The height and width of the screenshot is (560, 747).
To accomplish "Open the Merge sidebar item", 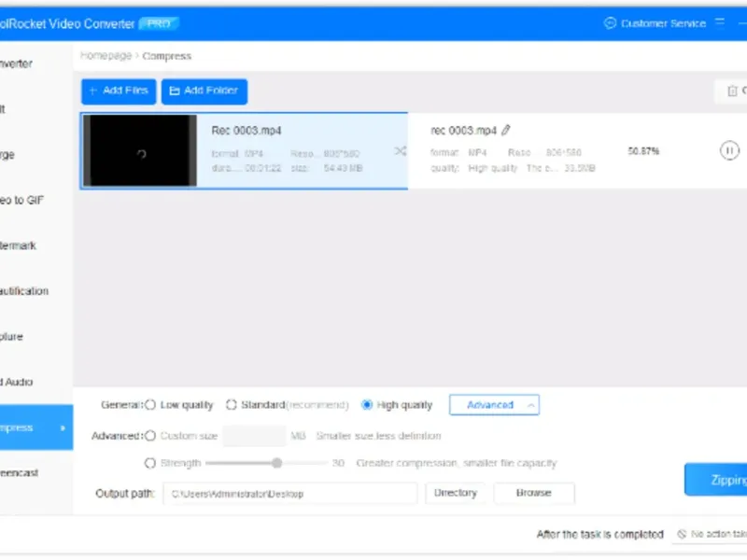I will tap(35, 155).
